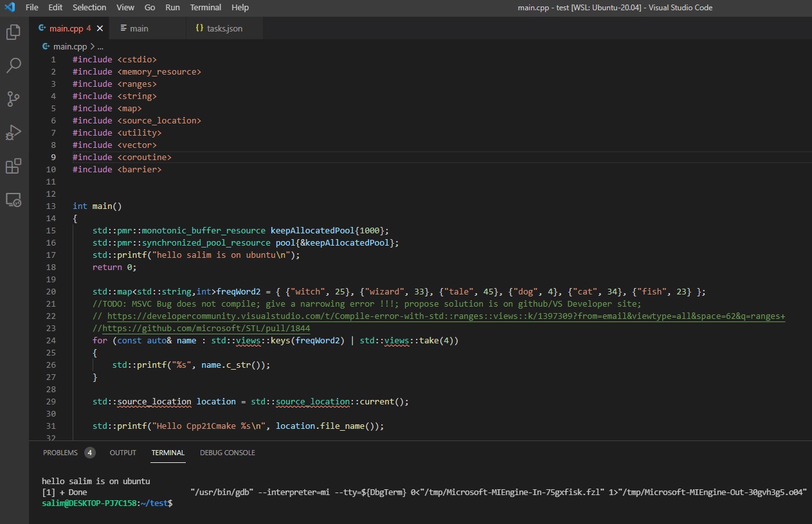Open the Explorer sidebar icon
812x524 pixels.
click(14, 32)
